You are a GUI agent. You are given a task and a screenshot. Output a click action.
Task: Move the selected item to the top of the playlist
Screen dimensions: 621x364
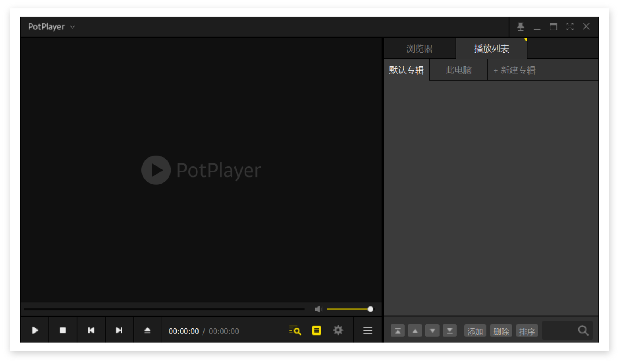point(397,331)
